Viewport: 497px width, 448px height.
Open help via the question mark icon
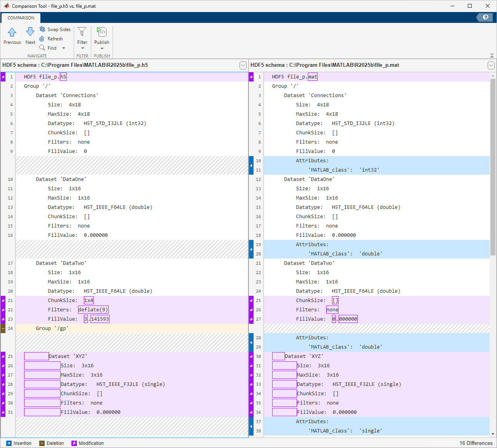click(485, 17)
